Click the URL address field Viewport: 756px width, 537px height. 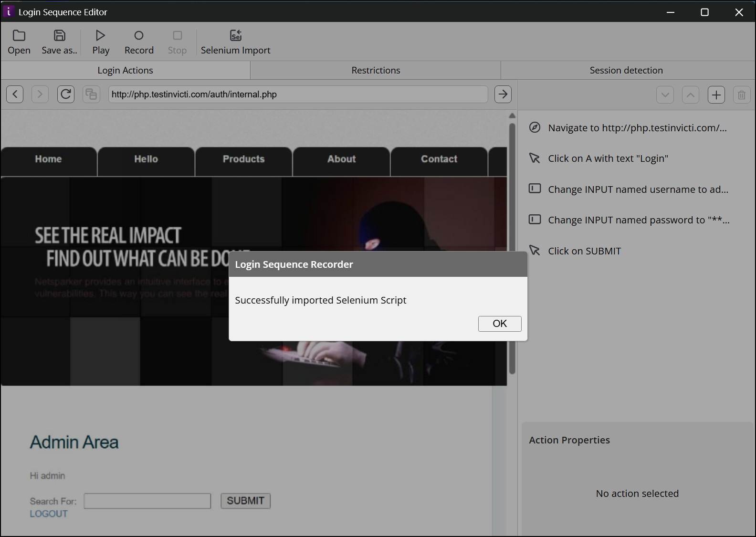click(298, 94)
